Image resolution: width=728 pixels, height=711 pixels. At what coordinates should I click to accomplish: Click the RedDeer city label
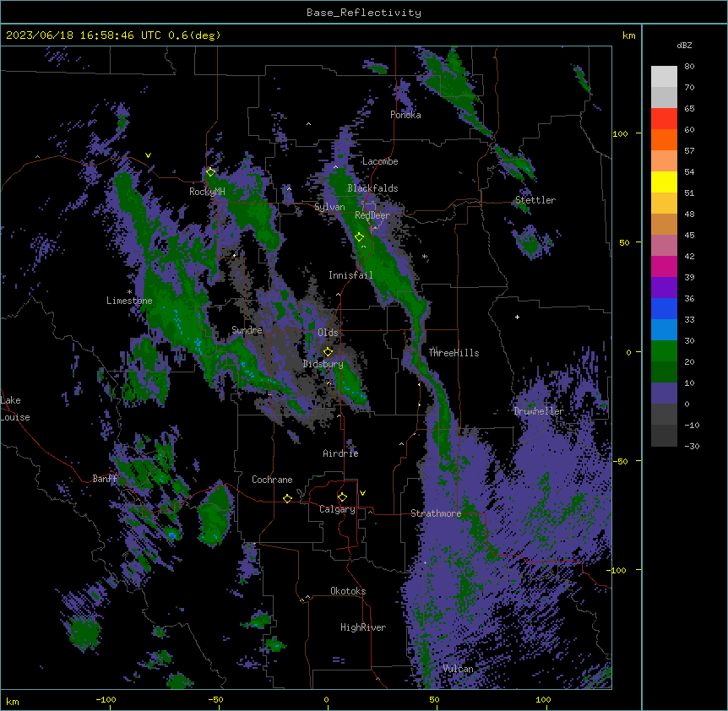372,215
